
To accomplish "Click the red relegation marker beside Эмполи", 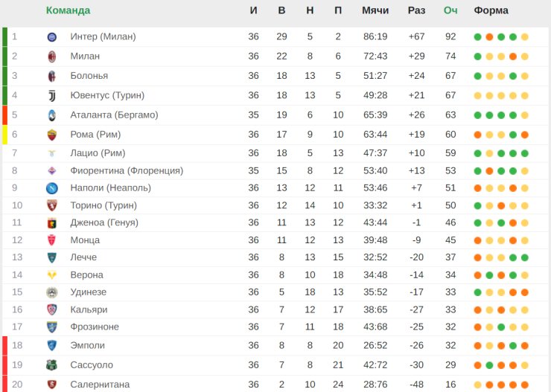I will [x=4, y=345].
